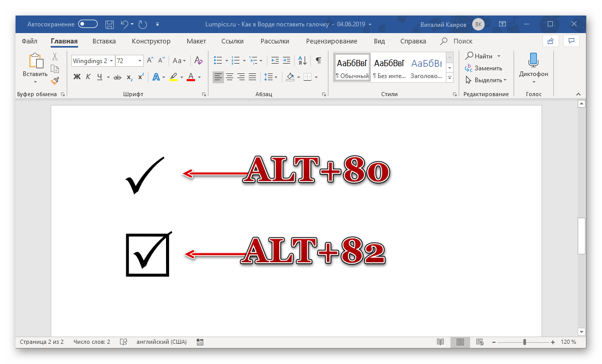This screenshot has width=602, height=364.
Task: Open the Рецензирование tab
Action: point(332,41)
